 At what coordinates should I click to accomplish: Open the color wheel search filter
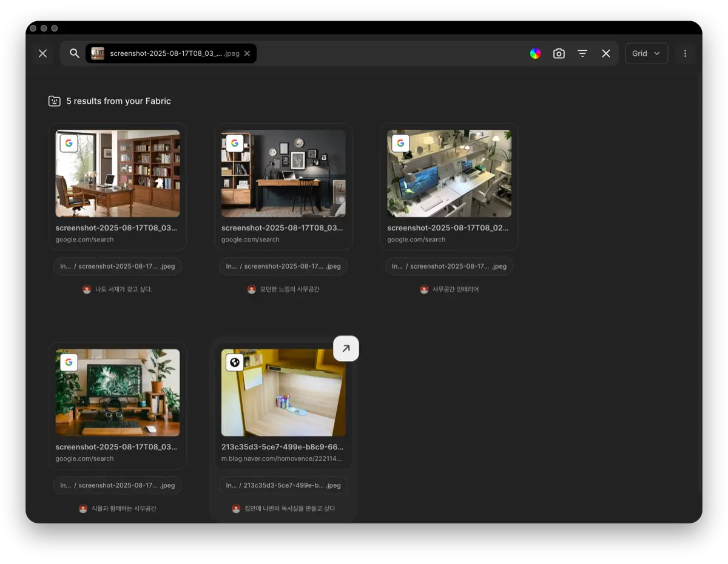pyautogui.click(x=535, y=53)
